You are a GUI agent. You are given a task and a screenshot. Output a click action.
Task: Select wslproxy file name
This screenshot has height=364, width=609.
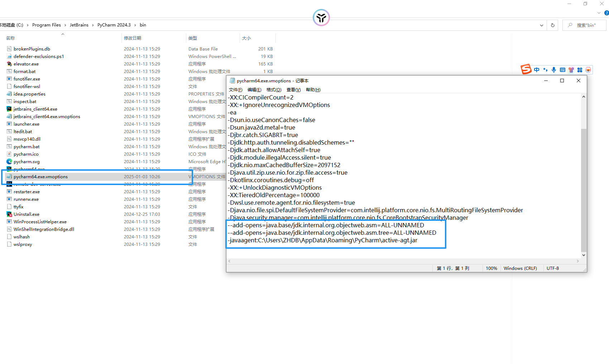point(23,244)
